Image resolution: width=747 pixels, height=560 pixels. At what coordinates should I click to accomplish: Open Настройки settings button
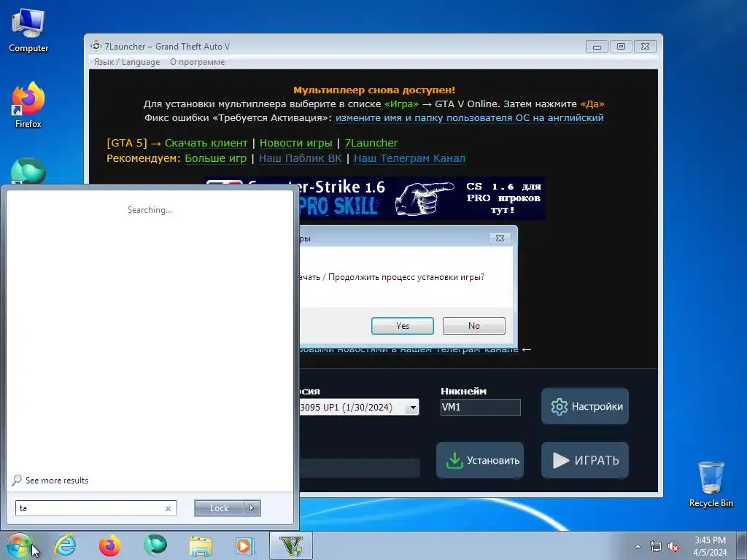tap(585, 406)
